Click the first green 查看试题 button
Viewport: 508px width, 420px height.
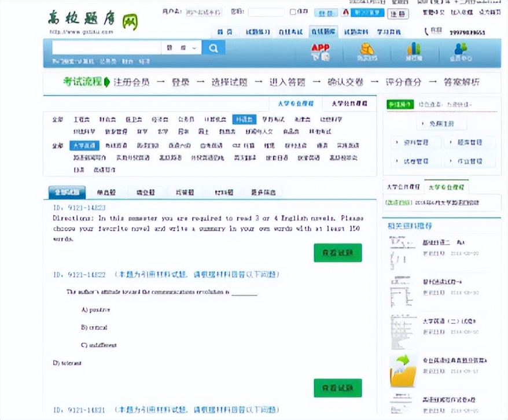click(x=337, y=252)
